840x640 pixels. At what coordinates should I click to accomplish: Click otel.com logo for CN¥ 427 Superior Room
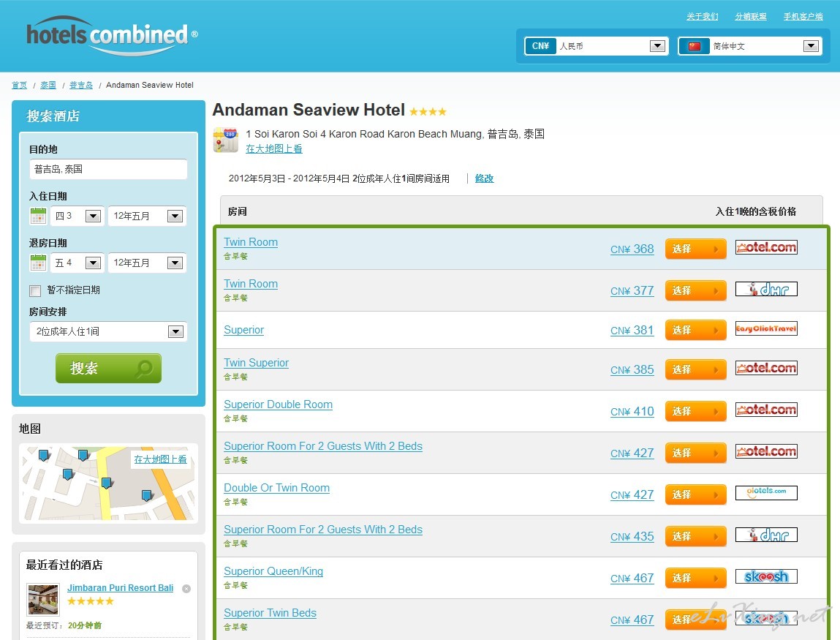(766, 451)
